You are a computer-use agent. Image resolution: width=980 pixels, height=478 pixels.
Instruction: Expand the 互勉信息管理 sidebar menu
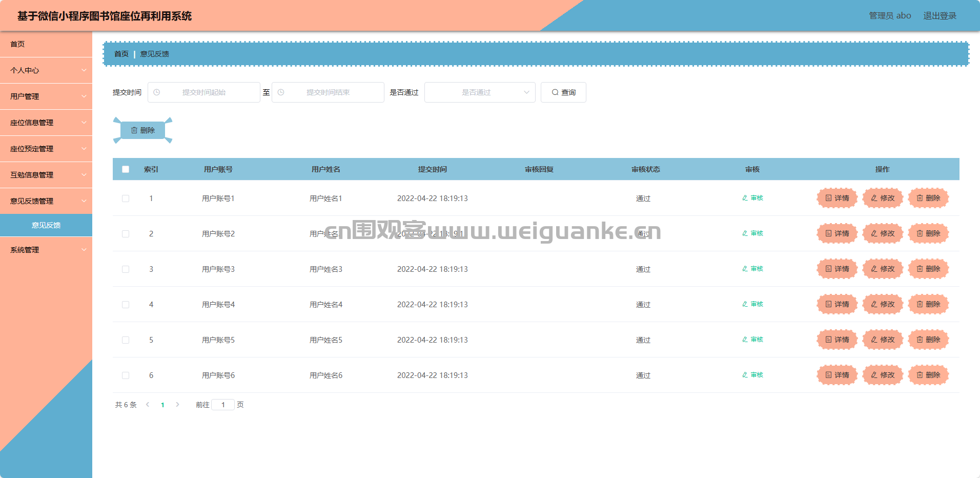coord(46,175)
